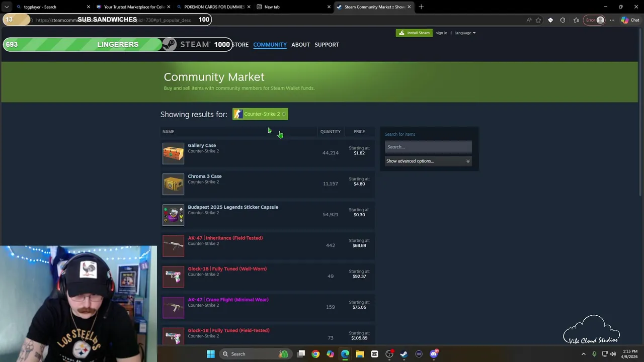Click Install Steam button
The width and height of the screenshot is (644, 362).
(x=414, y=33)
